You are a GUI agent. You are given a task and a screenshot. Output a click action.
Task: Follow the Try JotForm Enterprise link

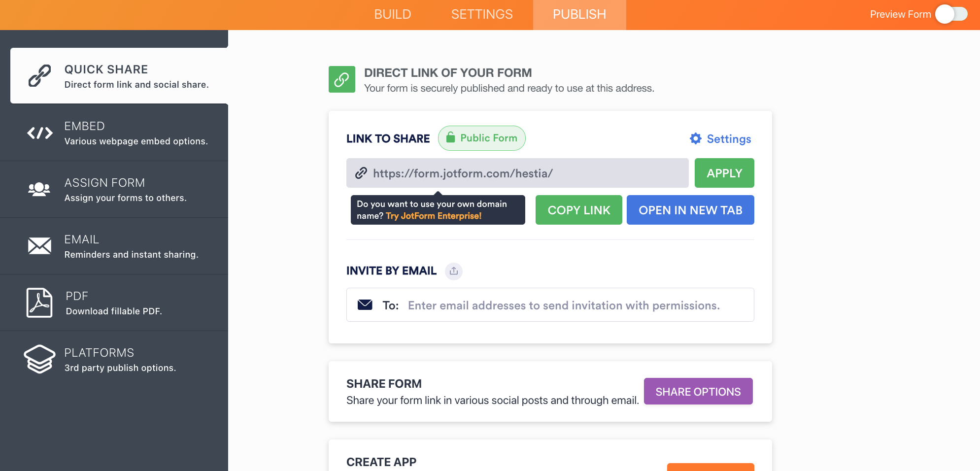click(434, 216)
